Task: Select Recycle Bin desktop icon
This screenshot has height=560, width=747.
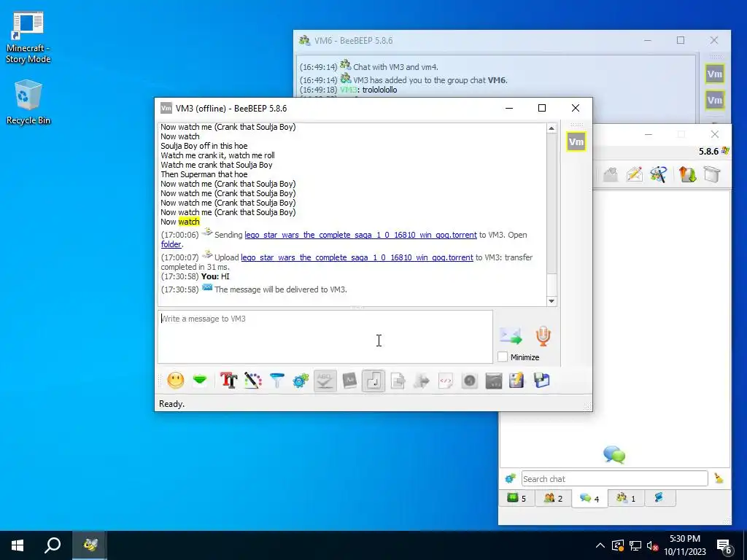Action: click(28, 102)
